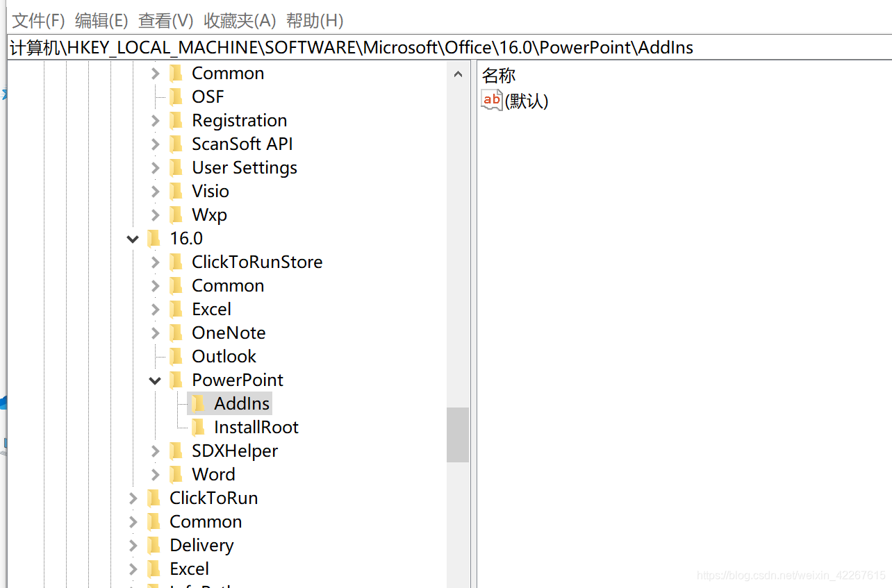Expand the ScanSoft API key
Screen dimensions: 892x588
coord(155,144)
